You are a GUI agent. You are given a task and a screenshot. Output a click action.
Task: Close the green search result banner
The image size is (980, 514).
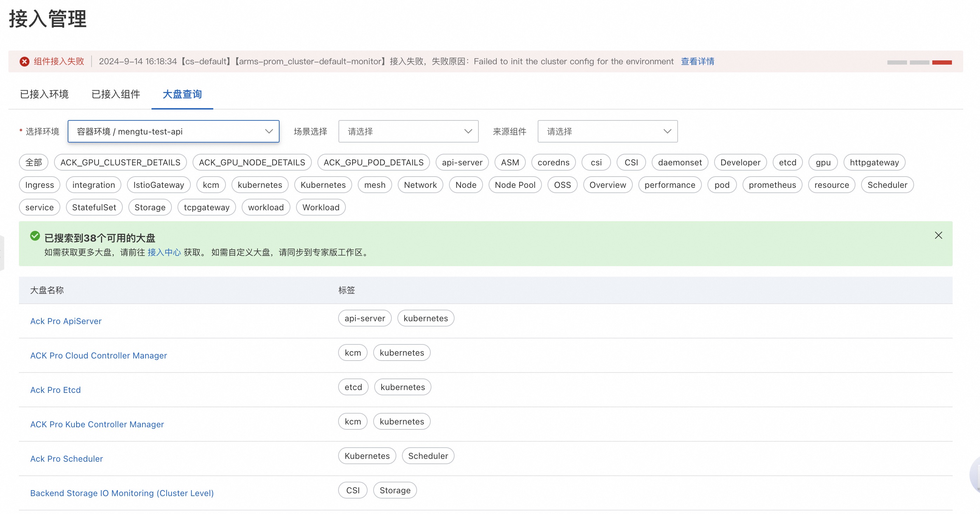click(938, 235)
